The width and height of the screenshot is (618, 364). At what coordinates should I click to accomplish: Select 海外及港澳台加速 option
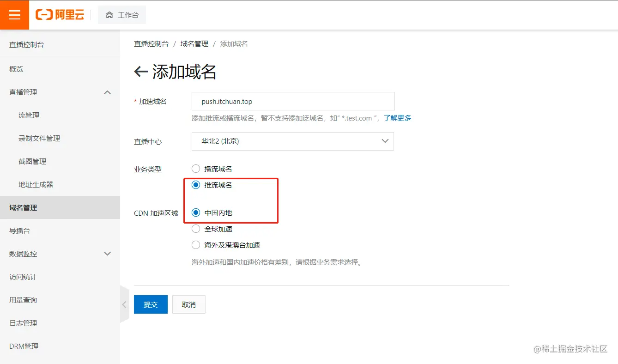195,245
